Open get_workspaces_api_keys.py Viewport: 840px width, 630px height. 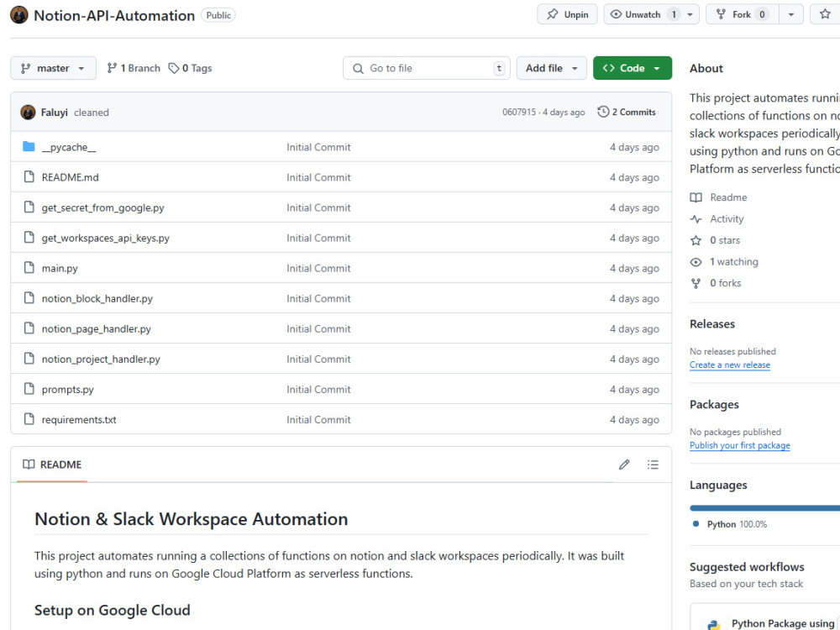click(106, 238)
